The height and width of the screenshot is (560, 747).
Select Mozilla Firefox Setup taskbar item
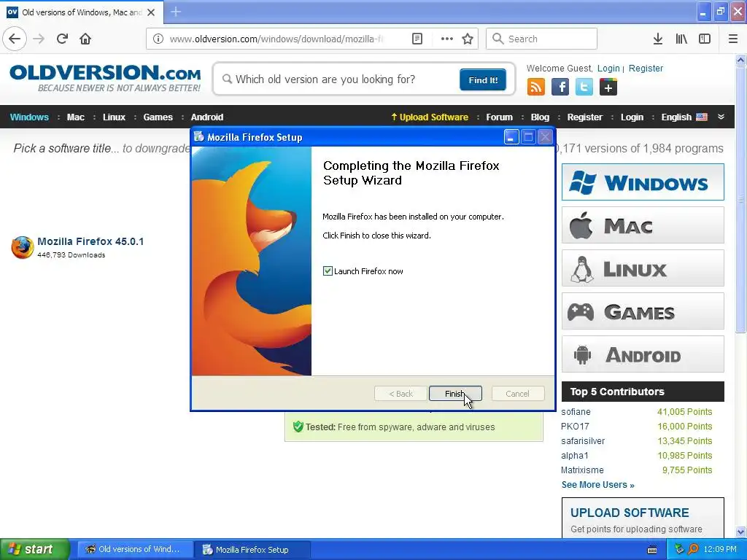252,550
